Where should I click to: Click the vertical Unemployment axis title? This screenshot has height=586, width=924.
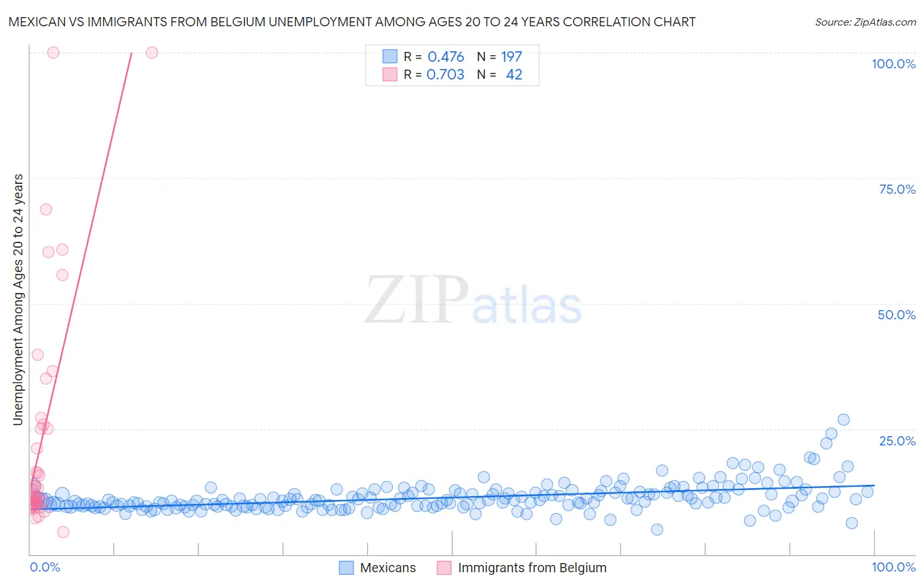pyautogui.click(x=18, y=300)
